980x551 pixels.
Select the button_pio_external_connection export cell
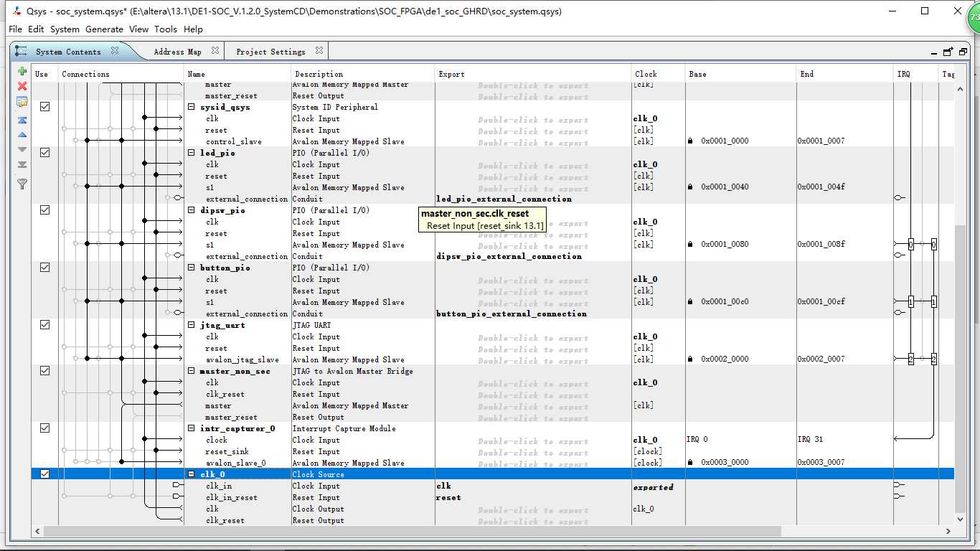(x=533, y=314)
